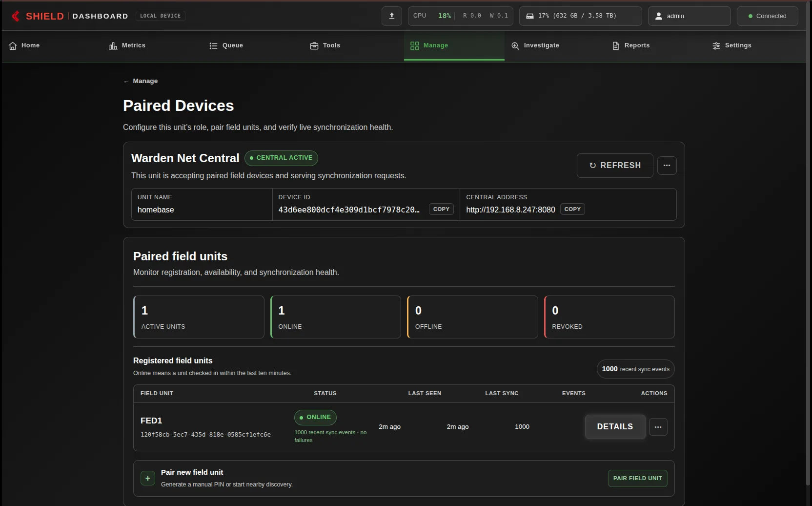This screenshot has height=506, width=812.
Task: Click the green Connected status dot
Action: (x=750, y=16)
